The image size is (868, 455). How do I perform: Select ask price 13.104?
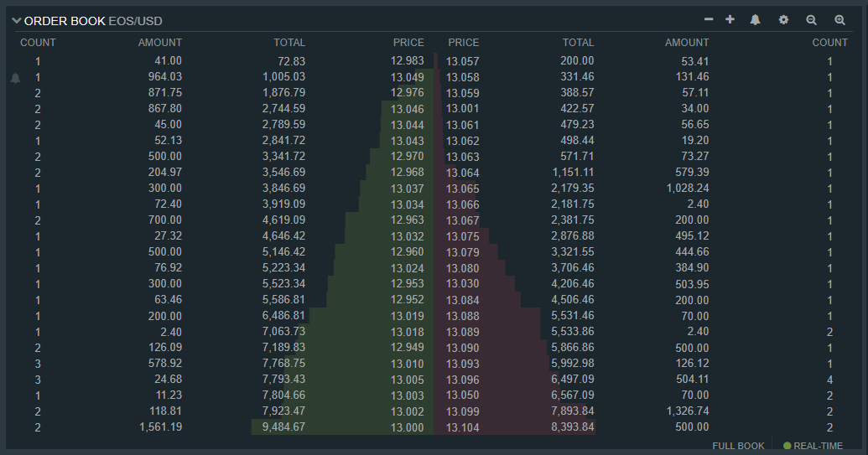click(x=463, y=427)
